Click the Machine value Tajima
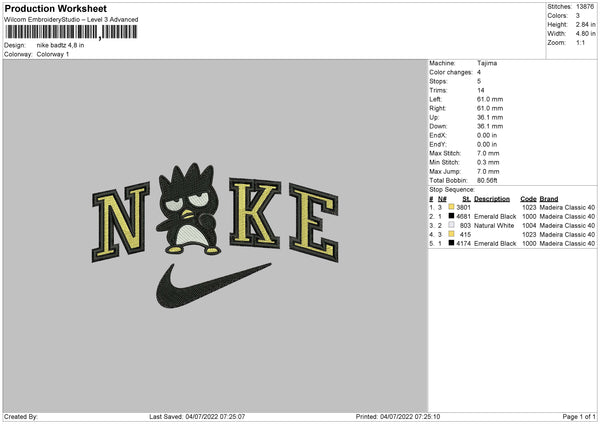Screen dimensions: 600x424 pos(487,63)
